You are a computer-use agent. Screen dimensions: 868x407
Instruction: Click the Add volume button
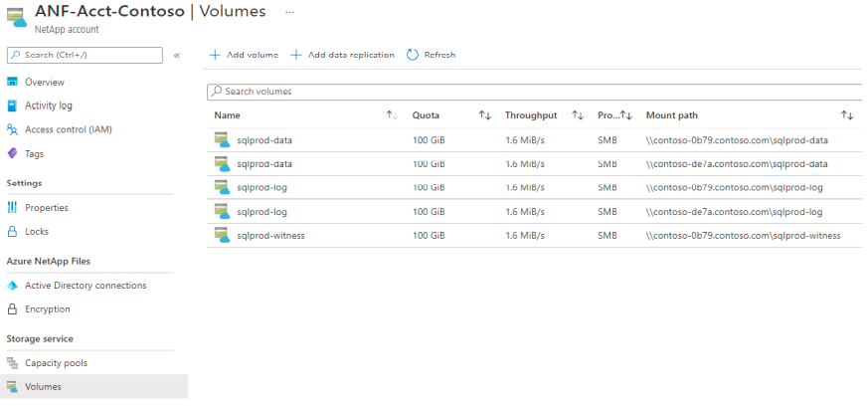244,55
